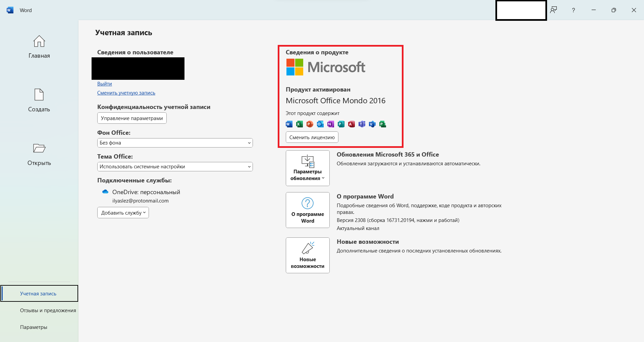Screen dimensions: 644x342
Task: Click the Excel app icon in product contents
Action: [300, 124]
